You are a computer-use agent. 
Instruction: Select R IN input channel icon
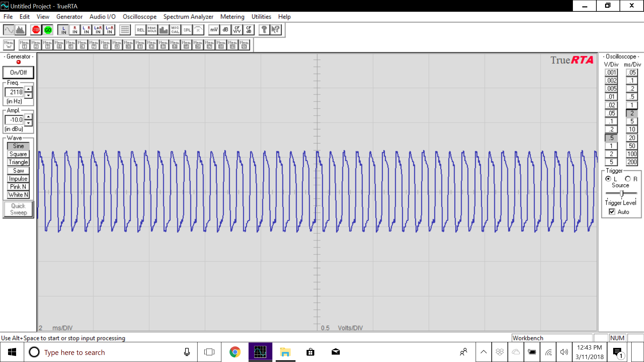(75, 30)
